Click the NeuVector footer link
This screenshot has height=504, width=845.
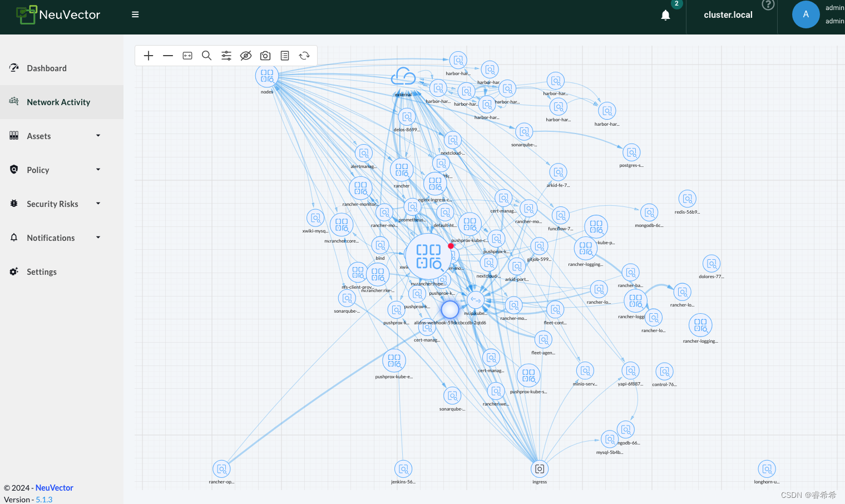tap(54, 488)
